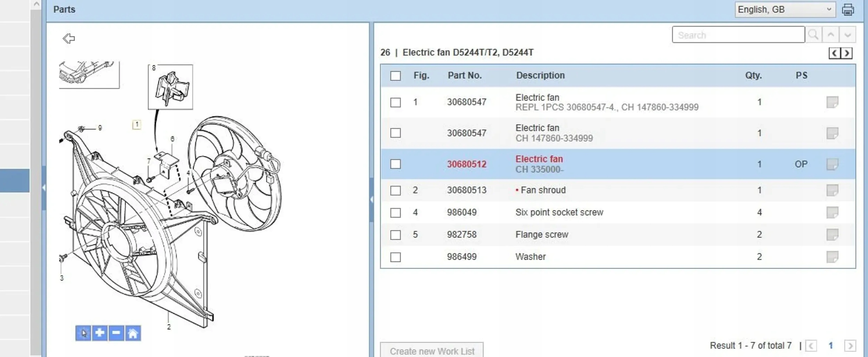This screenshot has height=357, width=868.
Task: Open note icon for Flange screw row
Action: (832, 235)
